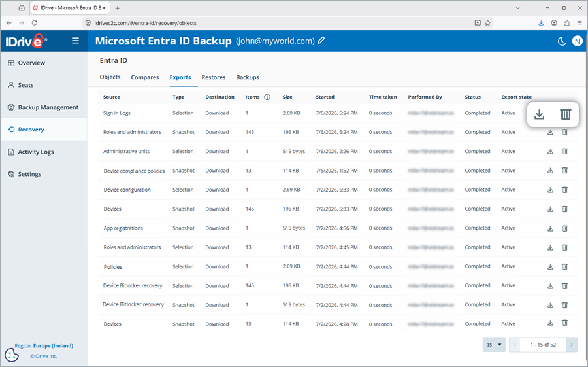Delete the Sign in Logs export

[x=566, y=114]
